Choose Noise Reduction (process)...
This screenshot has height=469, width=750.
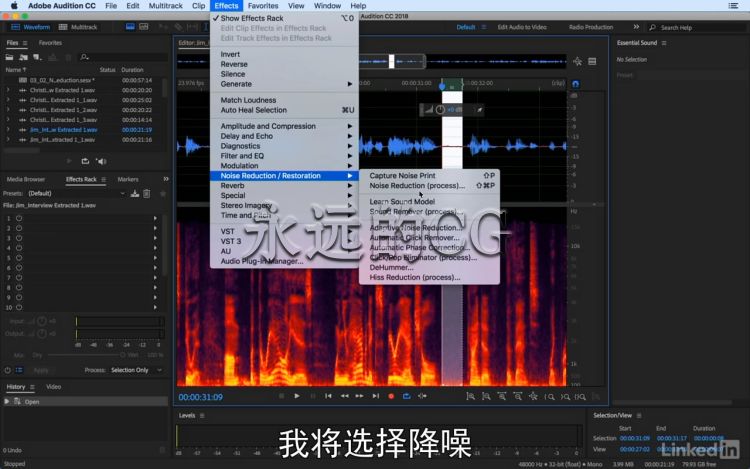pyautogui.click(x=429, y=185)
